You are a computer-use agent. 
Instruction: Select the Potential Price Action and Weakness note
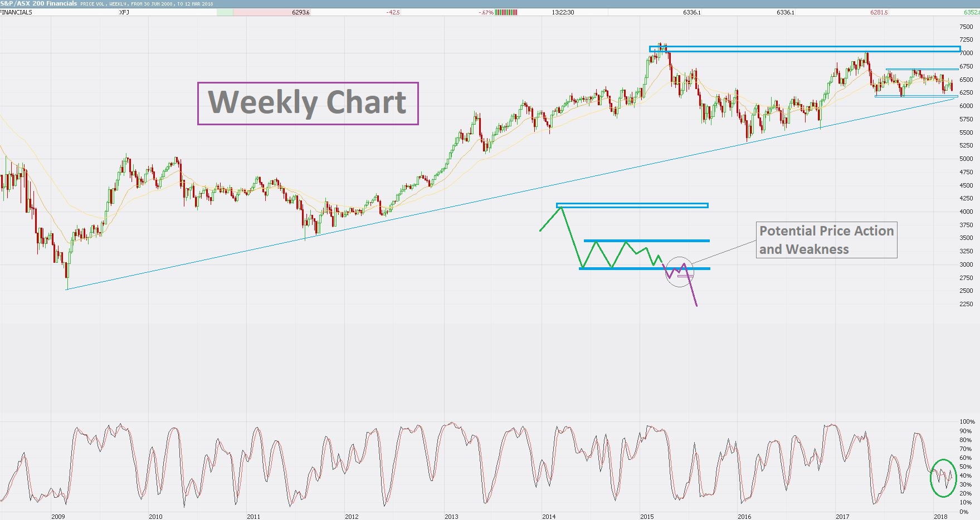[827, 240]
